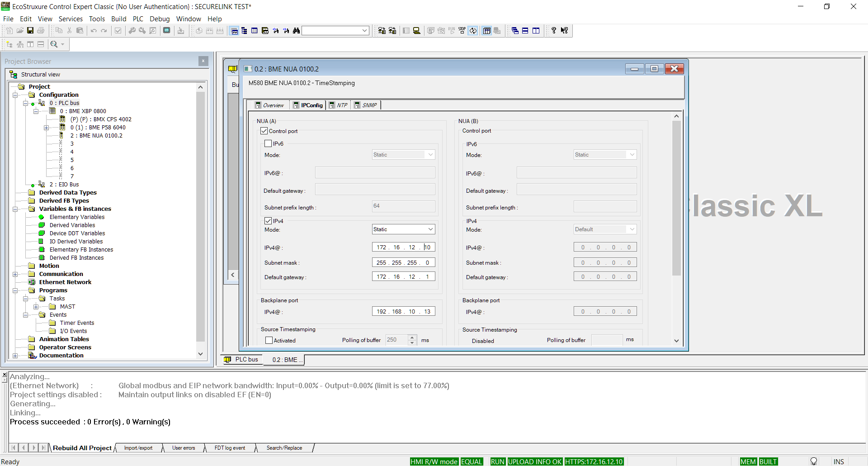Click the Validate checkmark toolbar icon

(x=118, y=30)
